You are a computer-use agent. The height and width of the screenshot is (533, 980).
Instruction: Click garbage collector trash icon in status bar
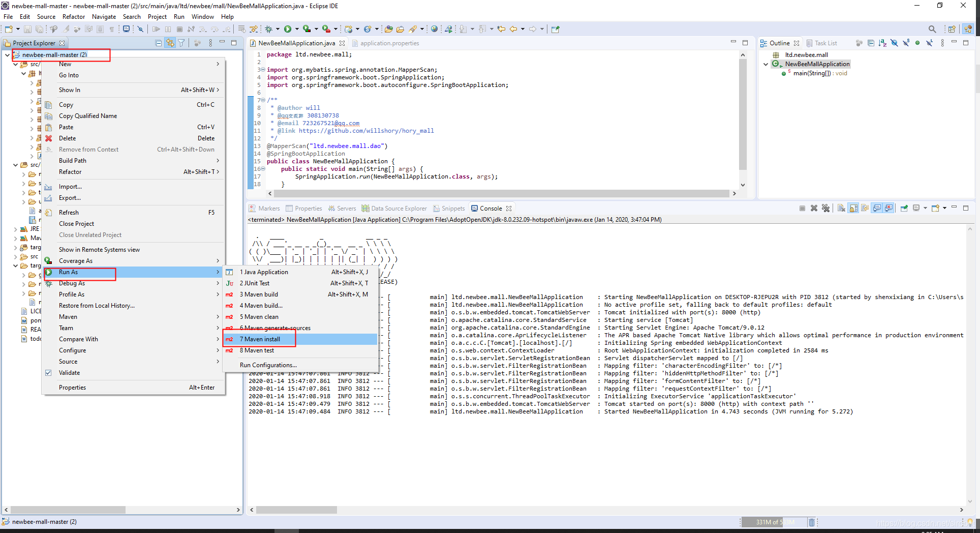tap(812, 522)
